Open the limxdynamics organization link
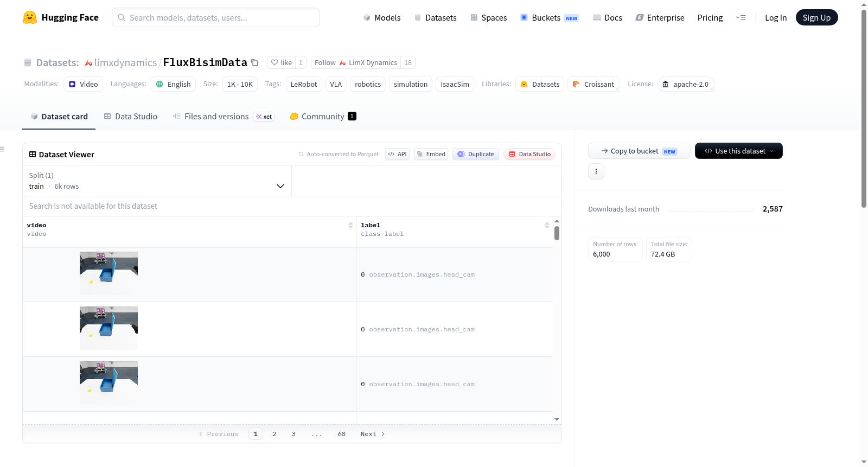The width and height of the screenshot is (868, 467). pos(125,63)
